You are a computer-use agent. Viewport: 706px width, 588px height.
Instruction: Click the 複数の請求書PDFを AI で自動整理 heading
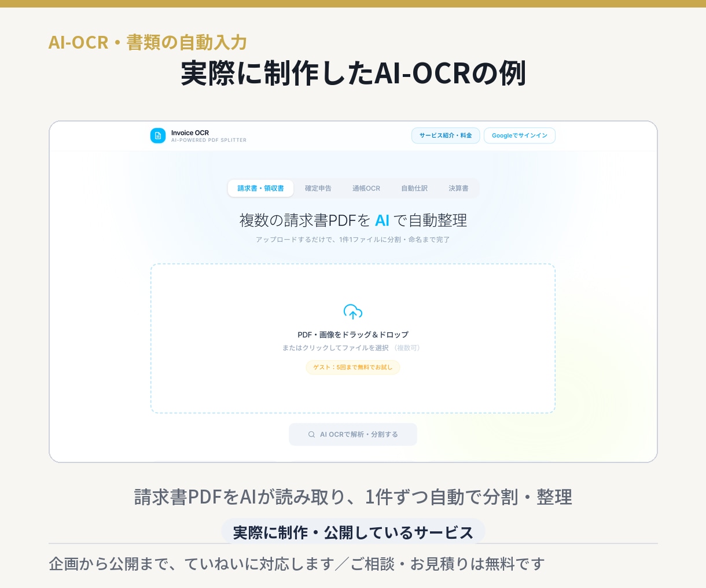click(x=353, y=220)
